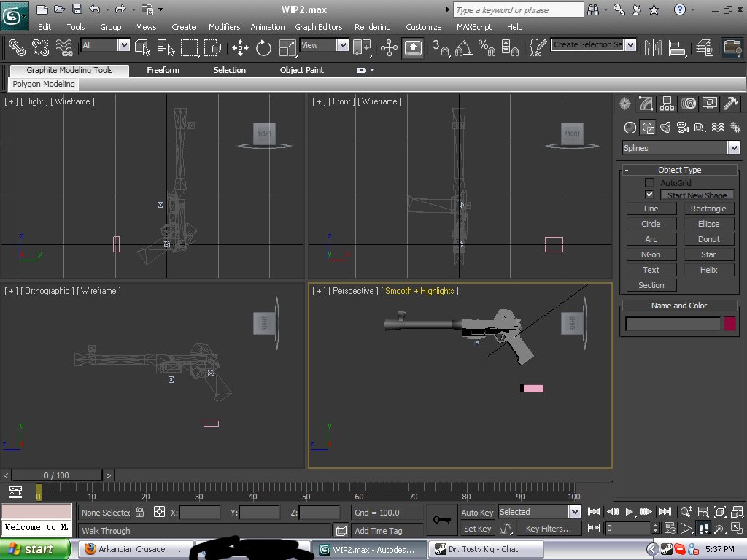Image resolution: width=747 pixels, height=560 pixels.
Task: Toggle Auto Key animation mode
Action: (478, 512)
